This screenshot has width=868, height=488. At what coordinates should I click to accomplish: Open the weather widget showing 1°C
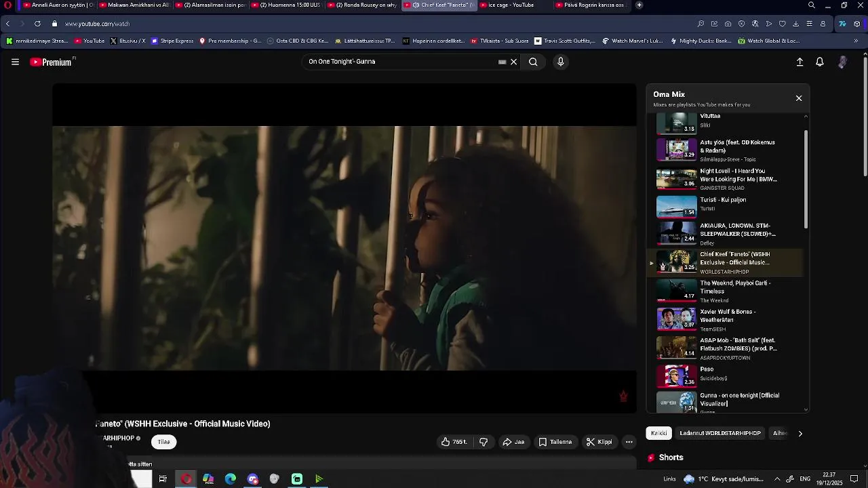pyautogui.click(x=723, y=479)
